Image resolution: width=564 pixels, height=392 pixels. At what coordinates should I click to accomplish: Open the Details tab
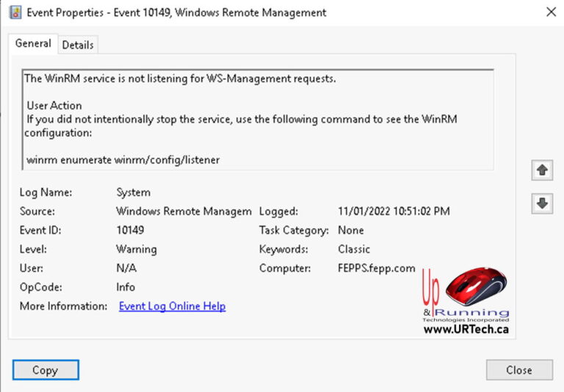78,45
